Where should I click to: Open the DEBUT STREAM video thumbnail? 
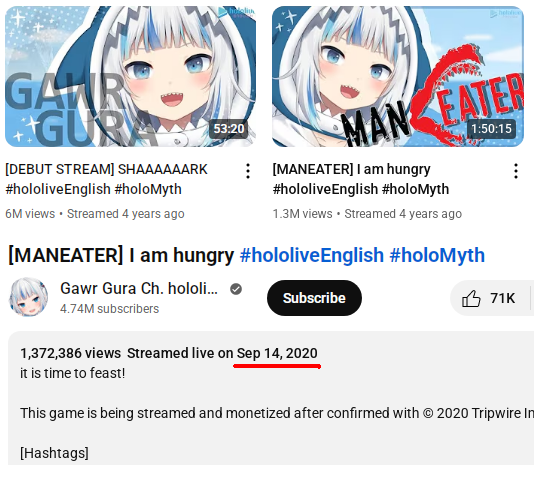(x=130, y=76)
